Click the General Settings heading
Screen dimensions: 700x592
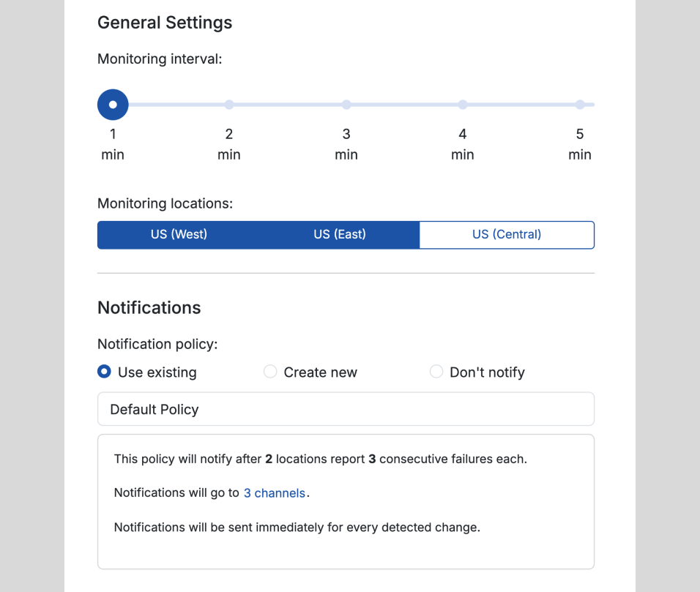(165, 23)
